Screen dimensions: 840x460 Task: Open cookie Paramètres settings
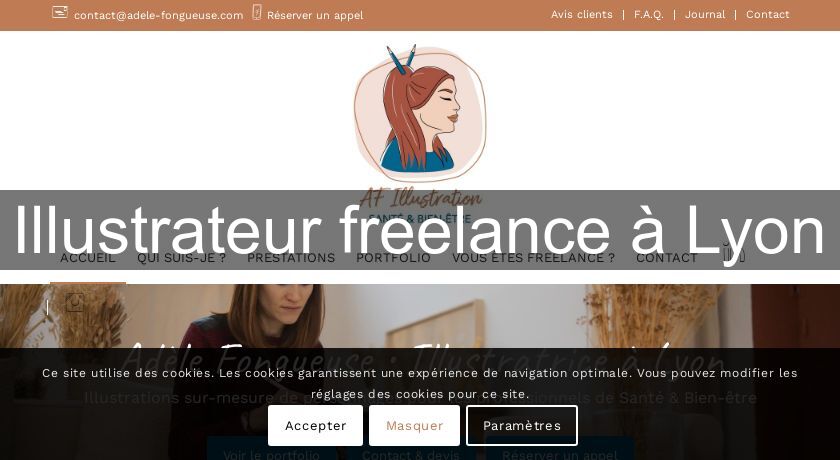[522, 426]
